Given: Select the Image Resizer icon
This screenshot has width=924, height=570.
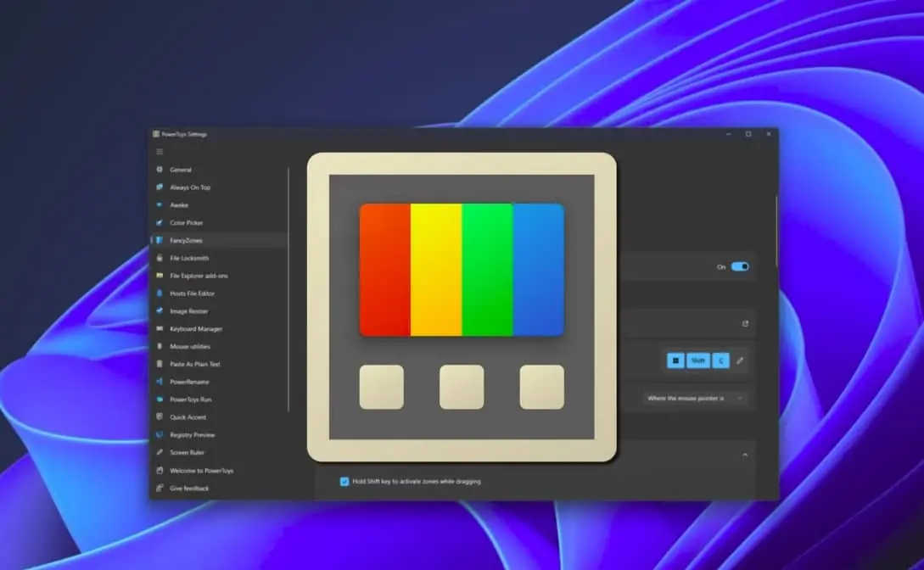Looking at the screenshot, I should coord(160,311).
